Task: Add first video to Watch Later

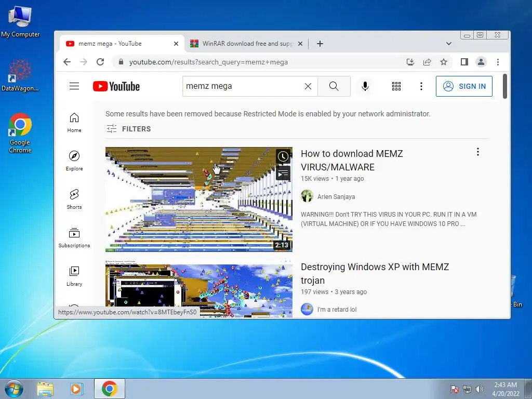Action: point(283,156)
